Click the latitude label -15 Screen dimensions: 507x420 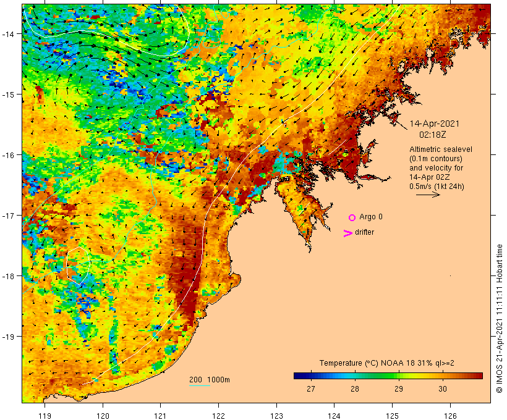(x=8, y=94)
